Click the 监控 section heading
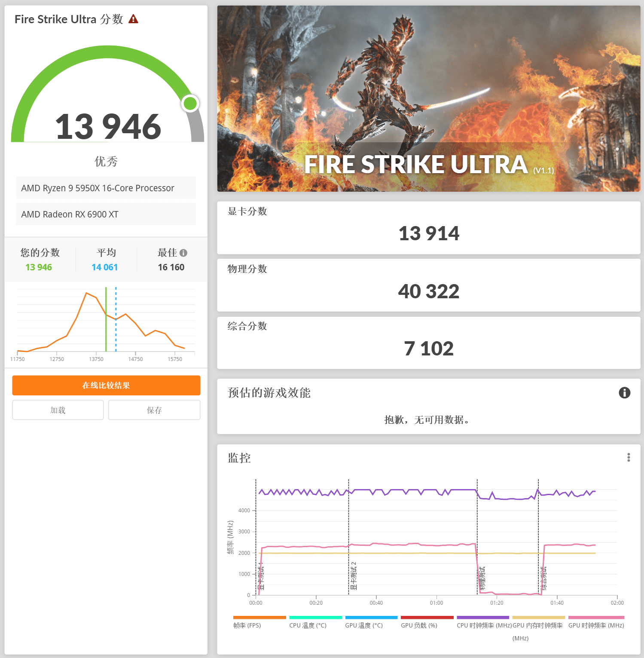 tap(239, 458)
